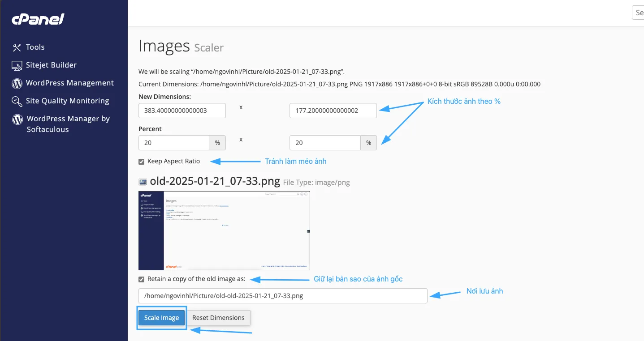The image size is (644, 341).
Task: Click the WordPress Management logo icon
Action: tap(17, 83)
